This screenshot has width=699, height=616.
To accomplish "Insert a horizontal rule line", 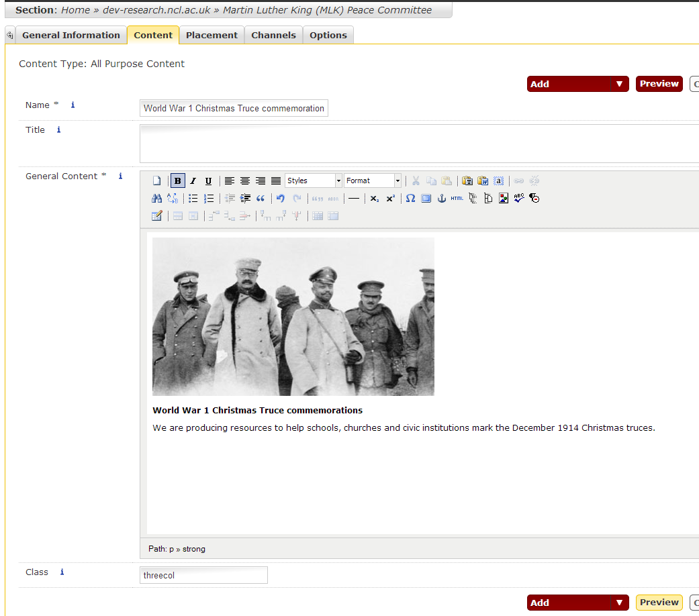I will coord(354,198).
